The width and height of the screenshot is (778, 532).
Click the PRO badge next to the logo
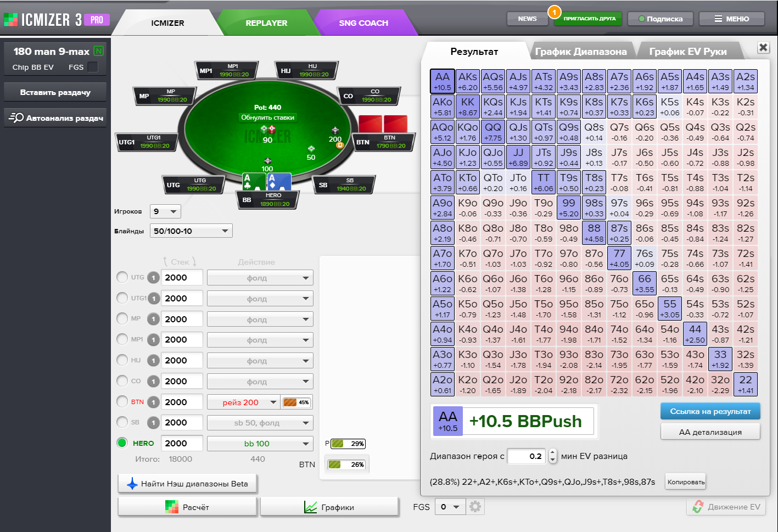97,20
